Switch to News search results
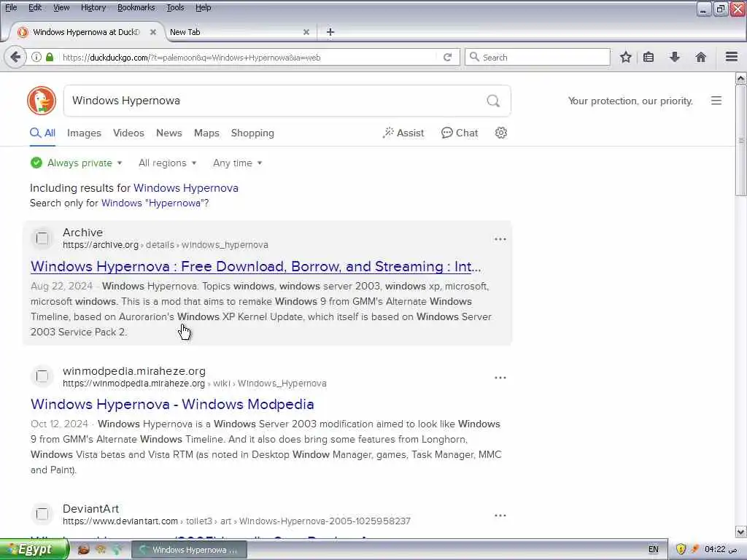This screenshot has width=747, height=560. 169,133
